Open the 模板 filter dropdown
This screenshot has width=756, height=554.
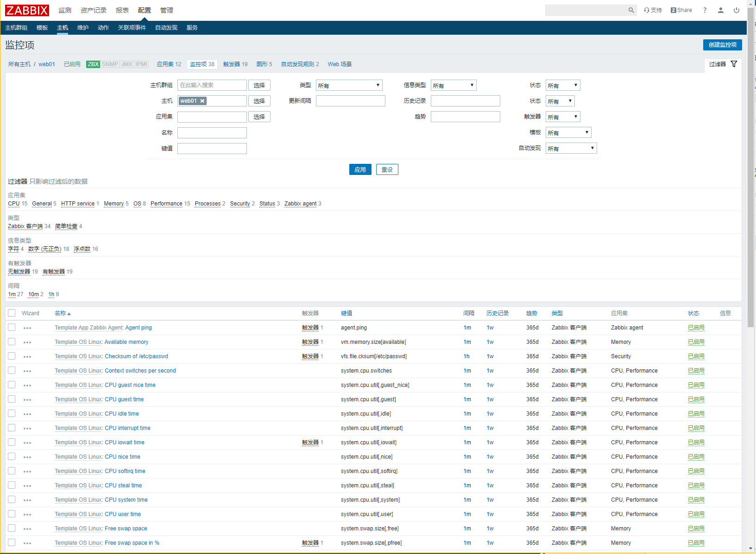568,132
